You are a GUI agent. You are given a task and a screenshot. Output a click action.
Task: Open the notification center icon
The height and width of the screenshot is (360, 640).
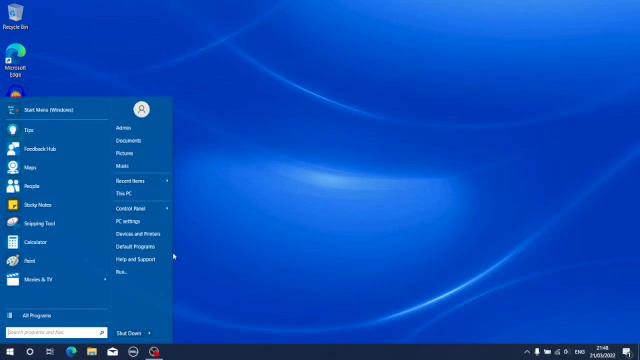tap(627, 352)
